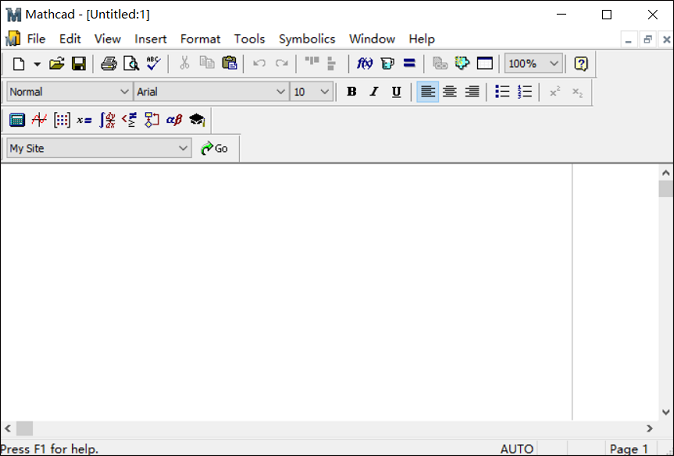The height and width of the screenshot is (456, 674).
Task: Open the Insert menu
Action: click(x=150, y=39)
